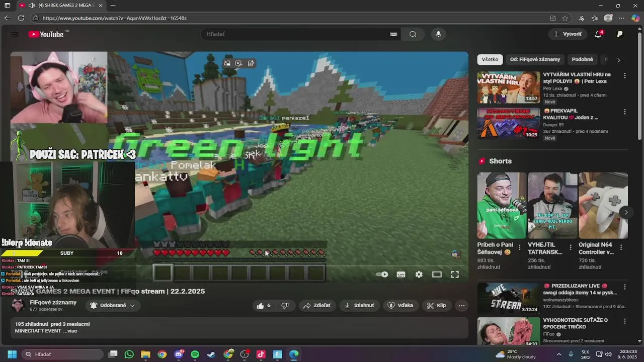The width and height of the screenshot is (644, 362).
Task: Open the Edge split screen icon in the address bar
Action: coord(553,18)
